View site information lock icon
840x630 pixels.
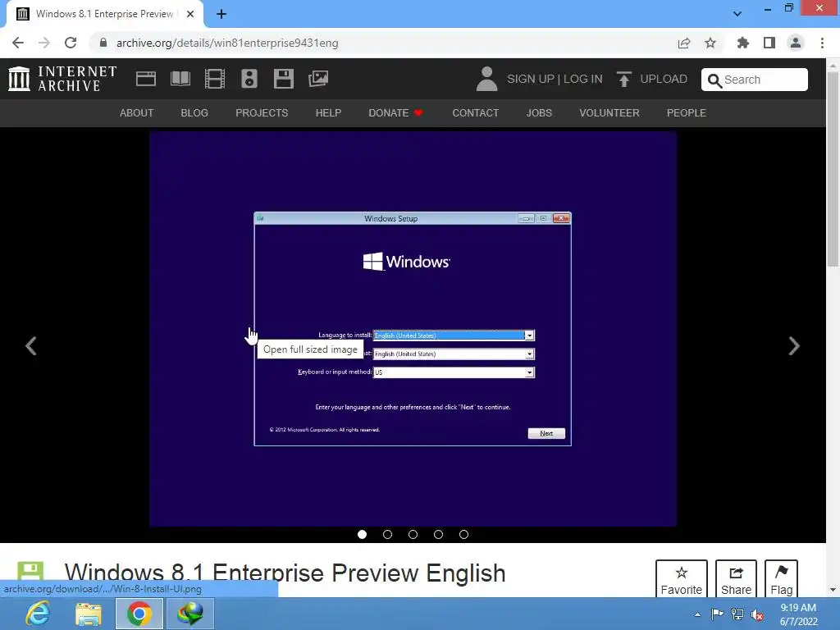pos(103,43)
